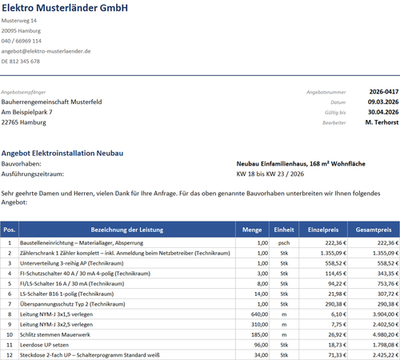Screen dimensions: 400x360
Task: Select total 4.980,20 €
Action: point(386,335)
